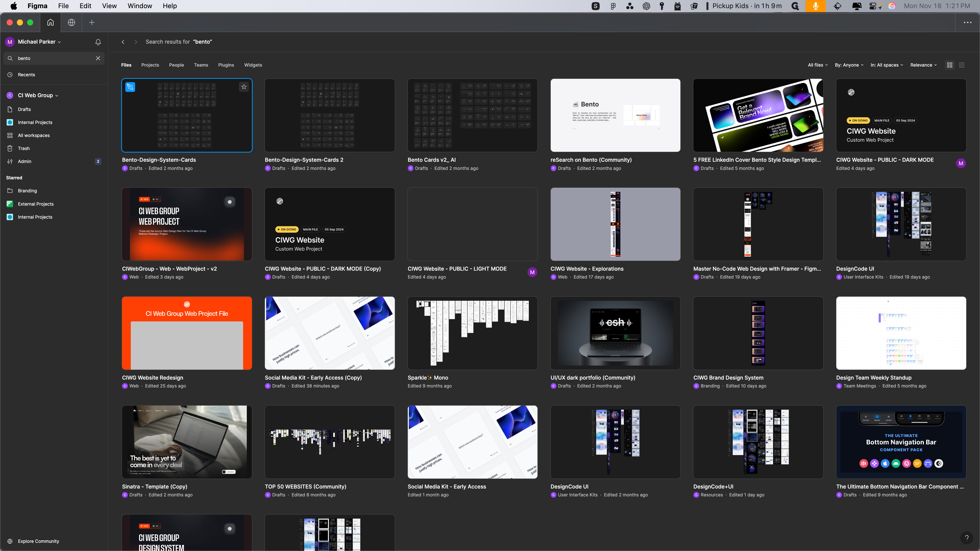This screenshot has width=980, height=551.
Task: Open the help question mark button
Action: (x=967, y=538)
